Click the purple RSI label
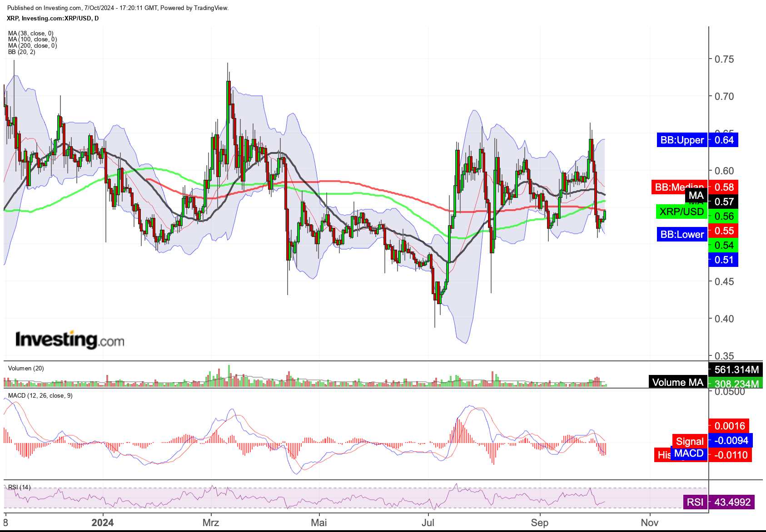The image size is (766, 532). tap(695, 502)
